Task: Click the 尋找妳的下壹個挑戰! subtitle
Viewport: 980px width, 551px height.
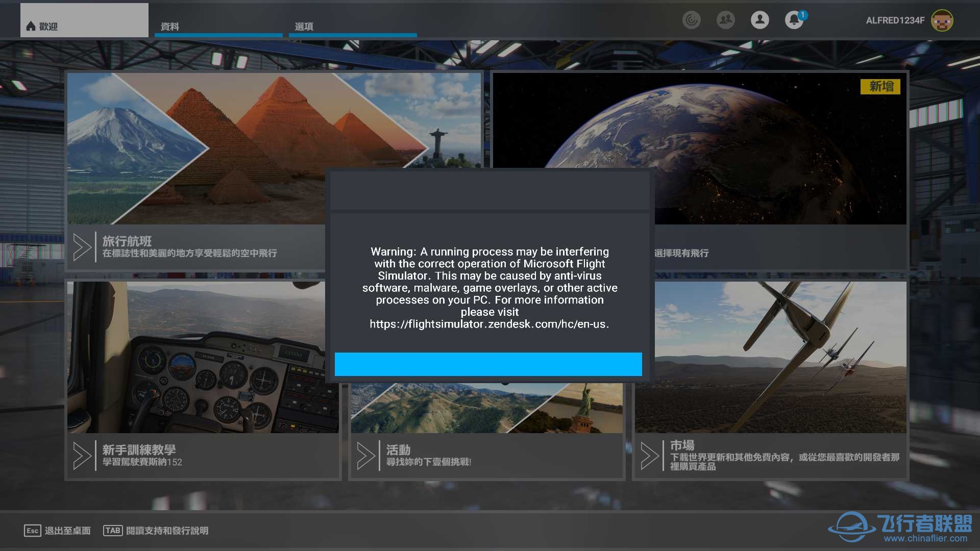Action: click(x=429, y=462)
